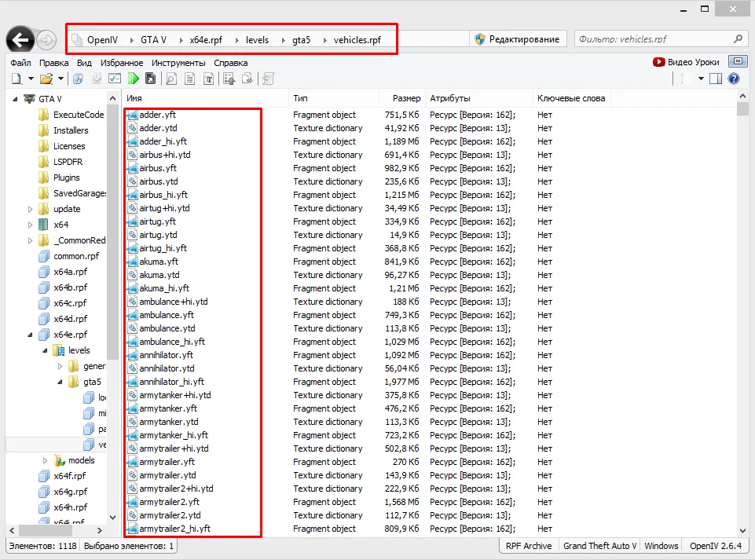Screen dimensions: 755x560
Task: Expand the _CommonRed folder in tree
Action: (x=31, y=240)
